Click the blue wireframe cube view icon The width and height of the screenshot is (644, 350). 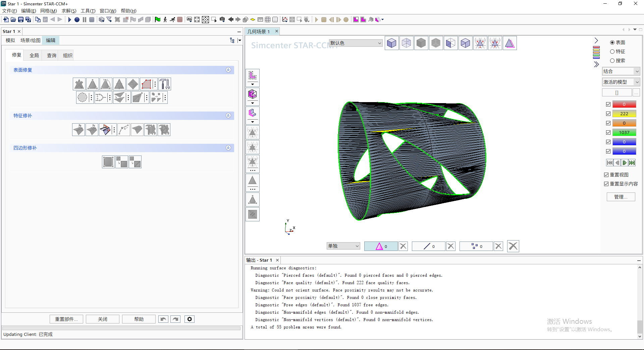[406, 43]
